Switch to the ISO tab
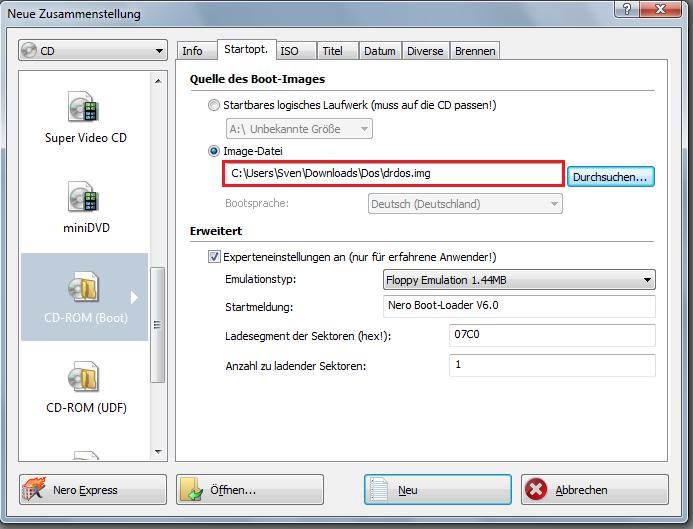The width and height of the screenshot is (693, 529). tap(289, 51)
